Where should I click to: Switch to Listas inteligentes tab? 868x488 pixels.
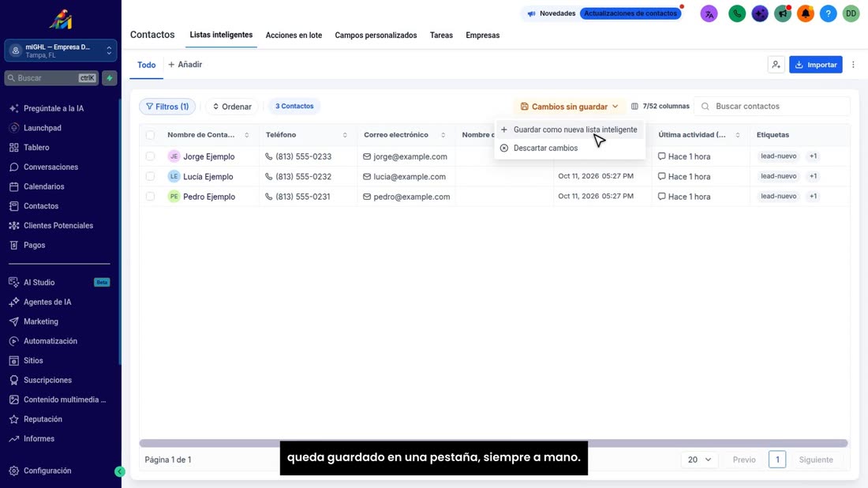221,35
